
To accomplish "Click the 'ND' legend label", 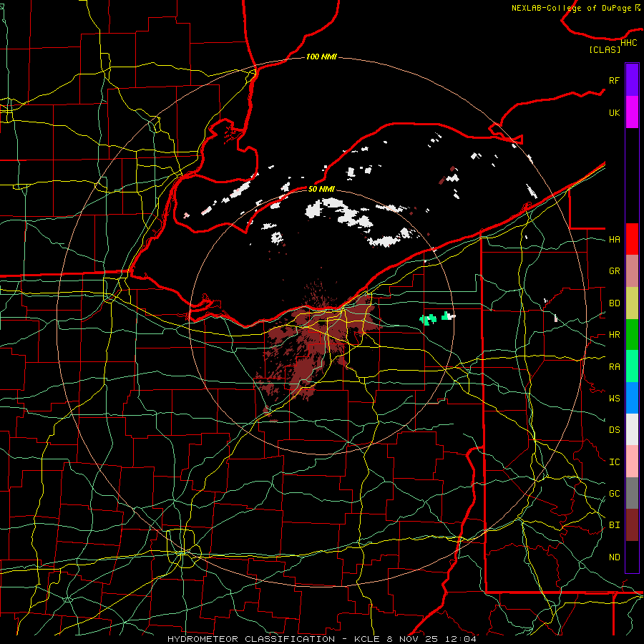I will (614, 557).
